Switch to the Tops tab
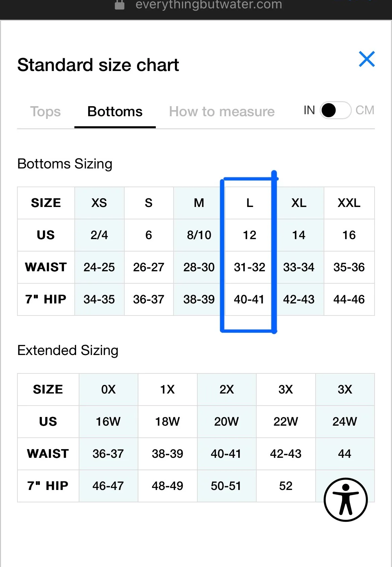 [46, 112]
